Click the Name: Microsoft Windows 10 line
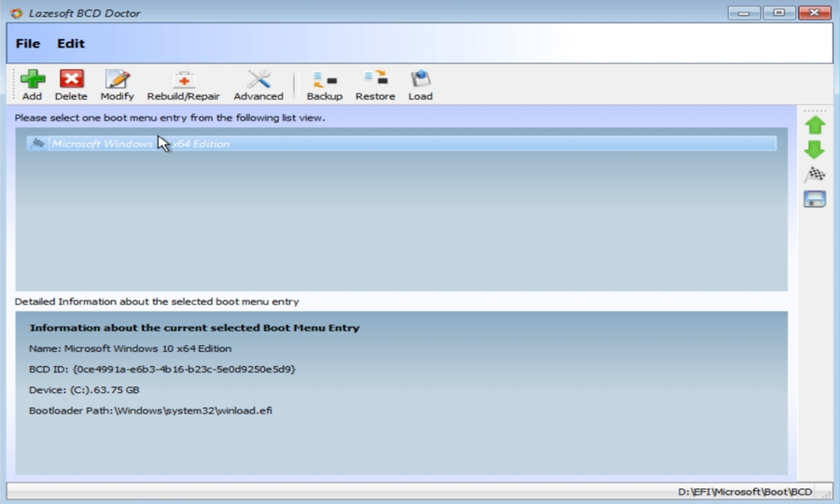Screen dimensions: 840x504 pos(130,349)
